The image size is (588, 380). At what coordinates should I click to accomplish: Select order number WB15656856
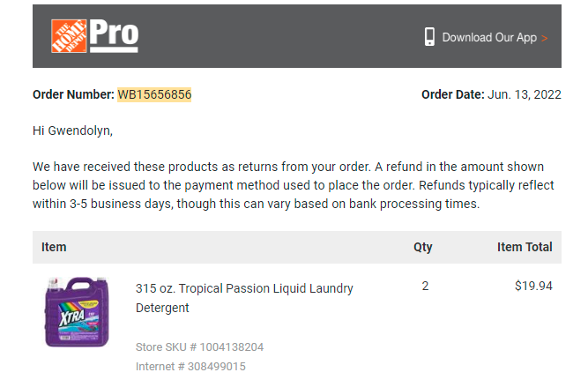coord(154,94)
